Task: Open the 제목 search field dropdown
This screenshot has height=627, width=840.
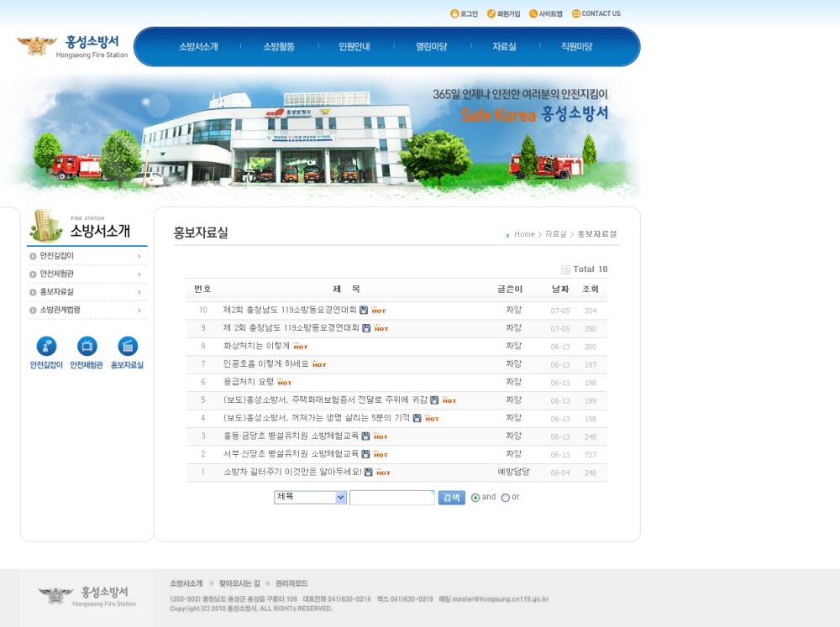Action: (310, 497)
